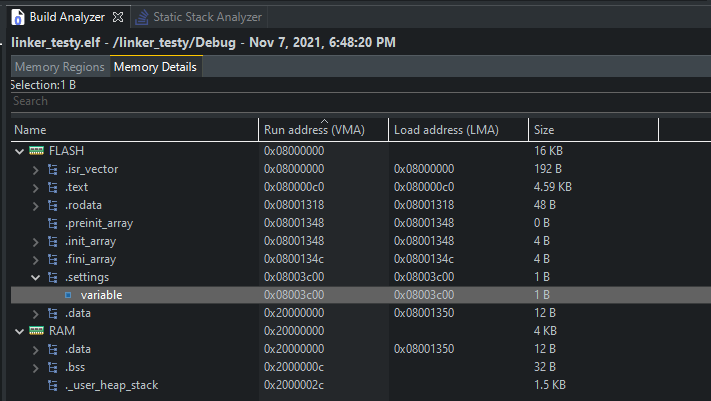Click the .isr_vector section icon
This screenshot has height=401, width=711.
pyautogui.click(x=53, y=169)
